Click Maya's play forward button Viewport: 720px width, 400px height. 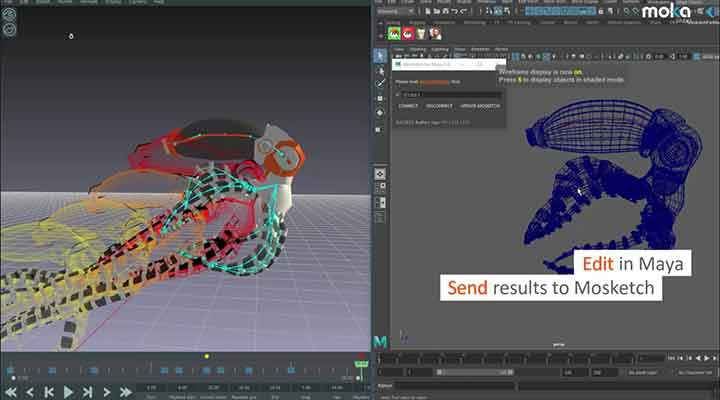[x=707, y=358]
